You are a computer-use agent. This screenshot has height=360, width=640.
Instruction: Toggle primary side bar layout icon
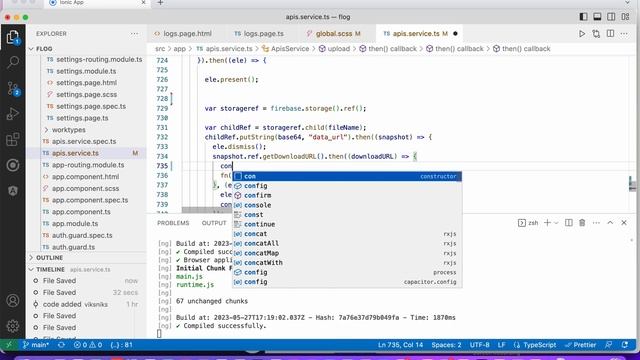(583, 17)
